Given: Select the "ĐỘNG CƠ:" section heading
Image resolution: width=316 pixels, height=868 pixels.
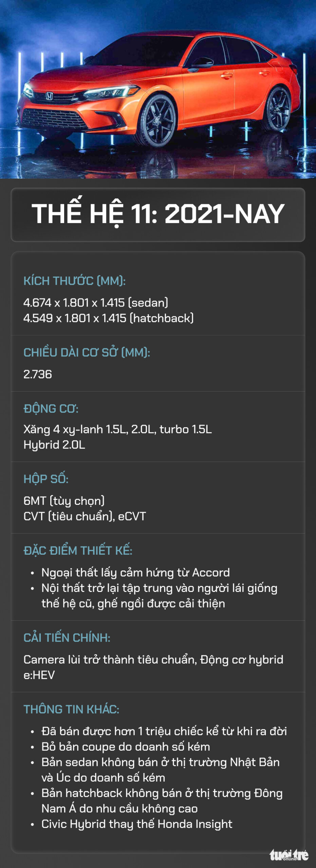Looking at the screenshot, I should 51,409.
